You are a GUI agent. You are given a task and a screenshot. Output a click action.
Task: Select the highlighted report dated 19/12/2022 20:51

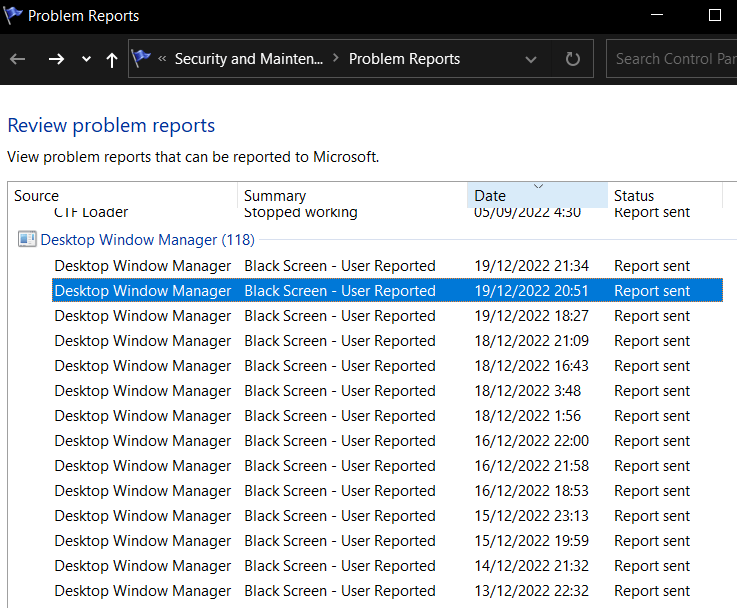coord(387,291)
